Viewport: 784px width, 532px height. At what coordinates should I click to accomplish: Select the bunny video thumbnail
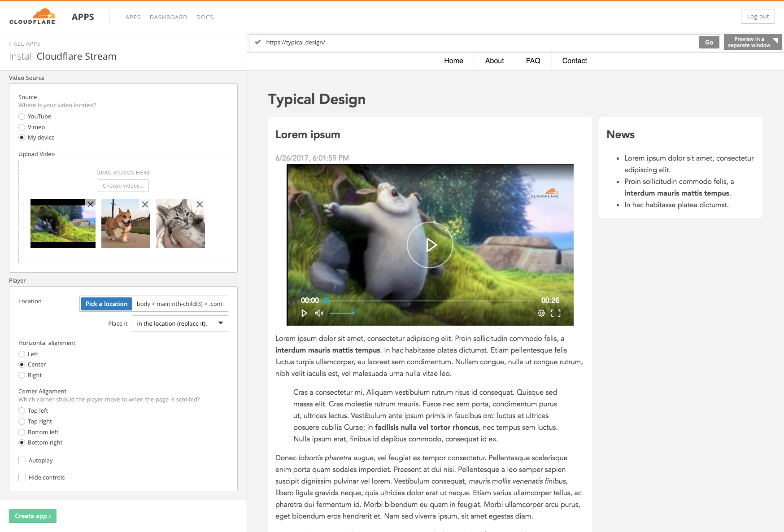(63, 223)
